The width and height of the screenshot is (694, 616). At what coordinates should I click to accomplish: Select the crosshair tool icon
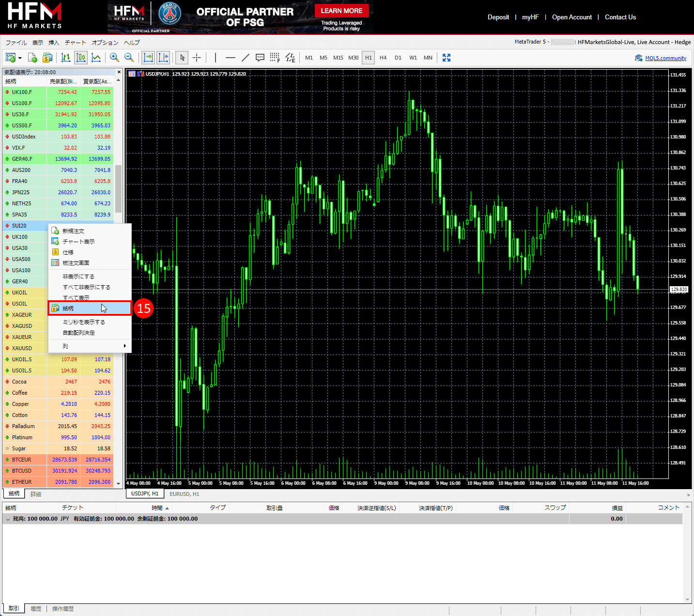[197, 58]
